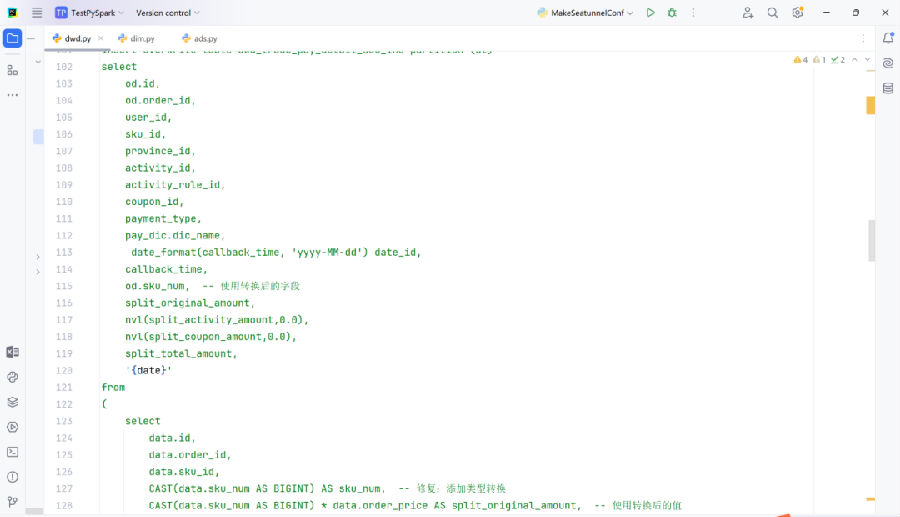Open the Database tool window

click(887, 88)
